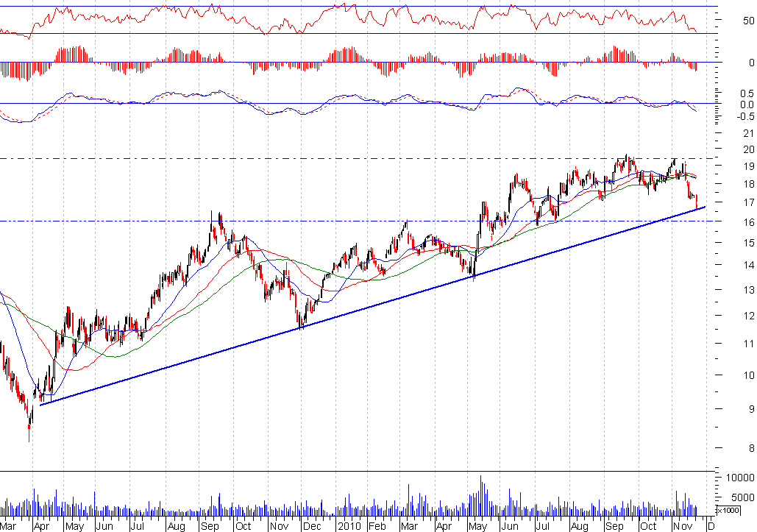Screen dimensions: 757x532
Task: Click price level '8' on the axis
Action: coord(751,448)
